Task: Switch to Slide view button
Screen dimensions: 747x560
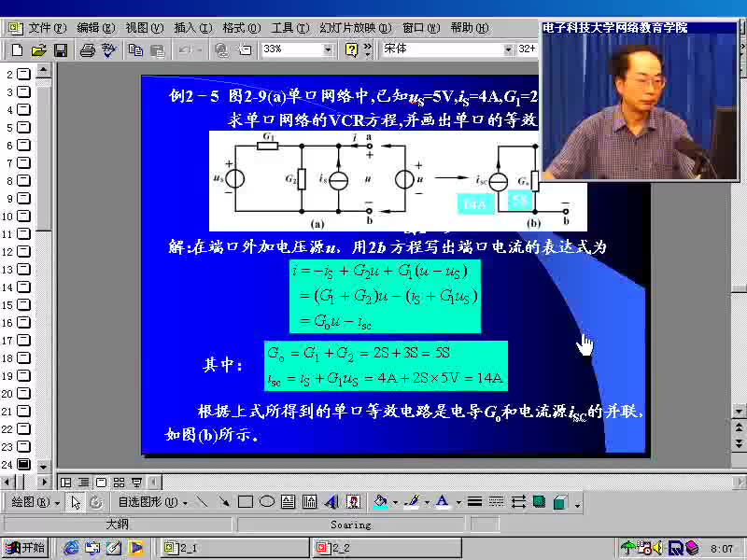Action: tap(101, 483)
